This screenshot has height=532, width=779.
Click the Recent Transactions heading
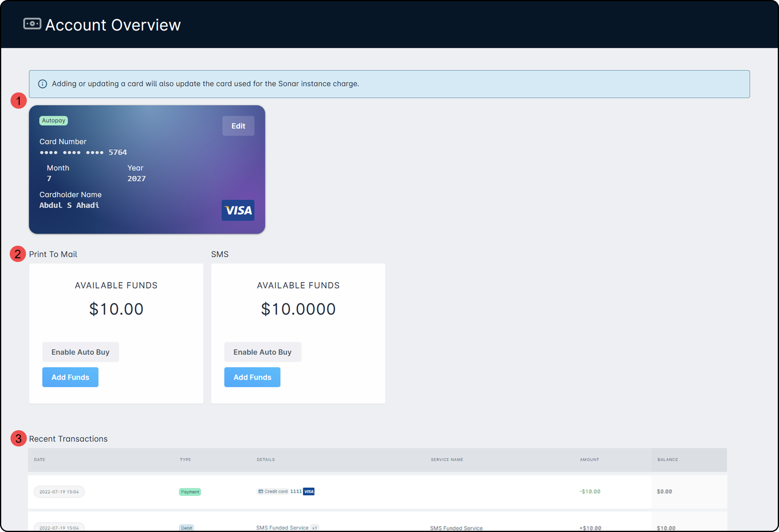[x=68, y=439]
